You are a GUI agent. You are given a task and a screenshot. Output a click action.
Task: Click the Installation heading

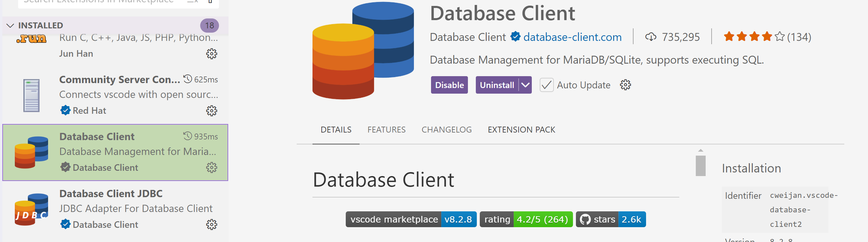(x=751, y=168)
